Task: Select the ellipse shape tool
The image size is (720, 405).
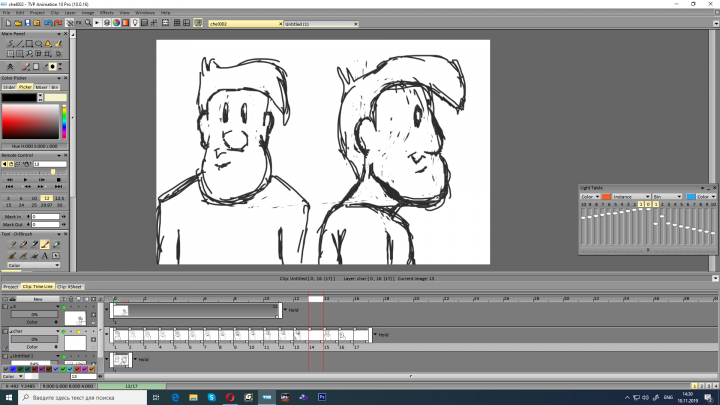Action: tap(39, 44)
